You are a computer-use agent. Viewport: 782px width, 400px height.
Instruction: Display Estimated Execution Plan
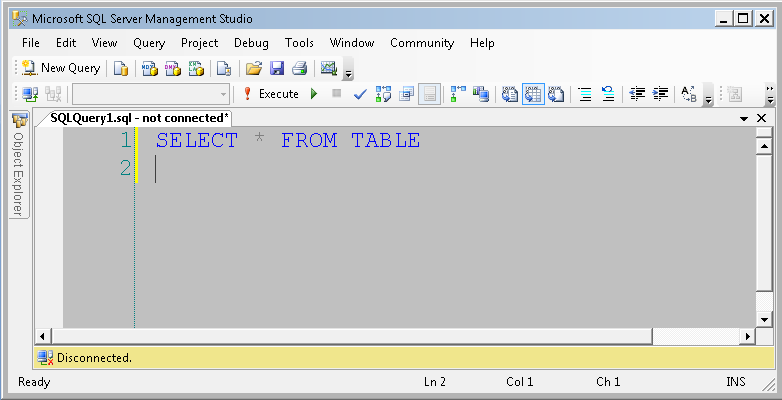(x=383, y=94)
